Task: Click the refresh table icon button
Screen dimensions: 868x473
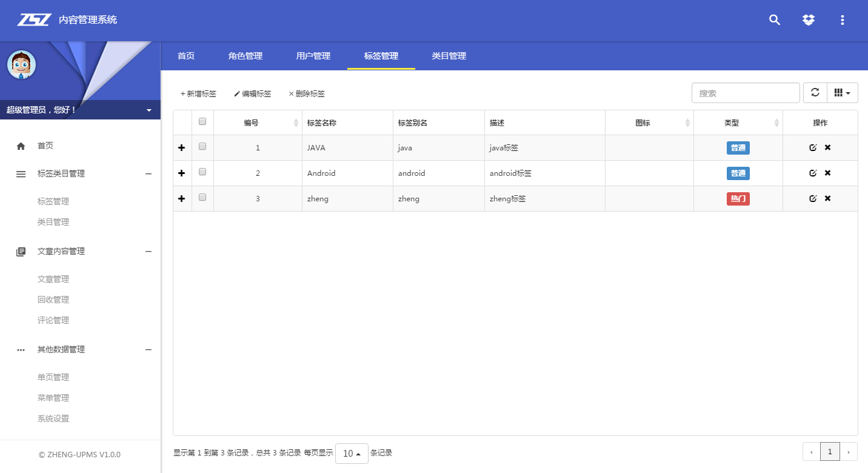Action: pyautogui.click(x=815, y=93)
